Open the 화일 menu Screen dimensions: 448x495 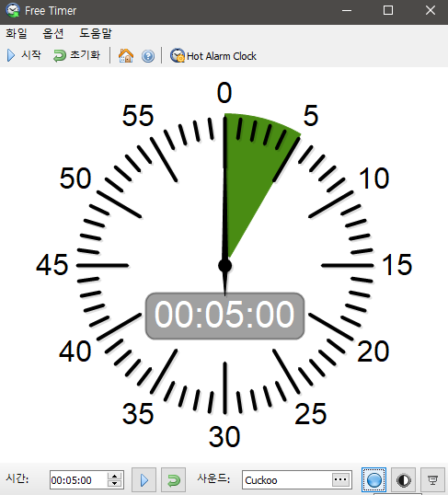click(x=17, y=33)
